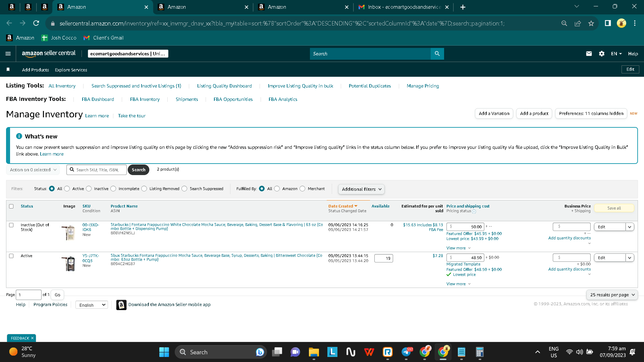
Task: Open the Windows Start menu
Action: point(164,352)
